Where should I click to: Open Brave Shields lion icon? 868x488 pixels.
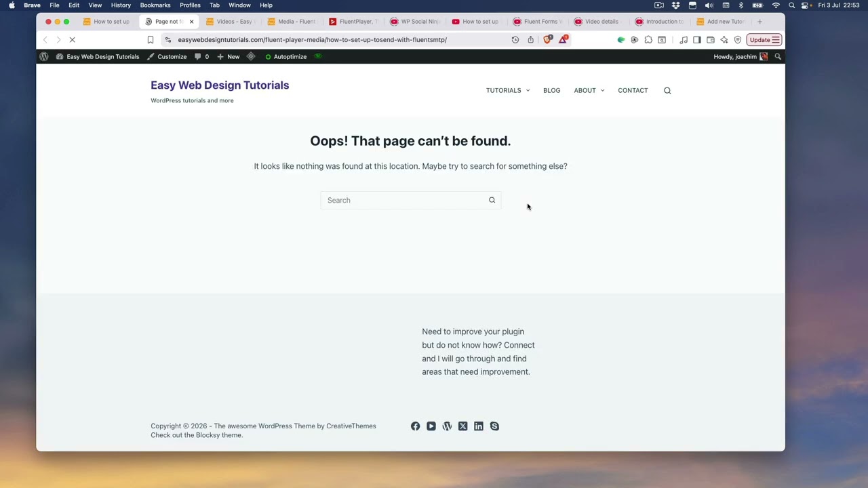tap(548, 39)
